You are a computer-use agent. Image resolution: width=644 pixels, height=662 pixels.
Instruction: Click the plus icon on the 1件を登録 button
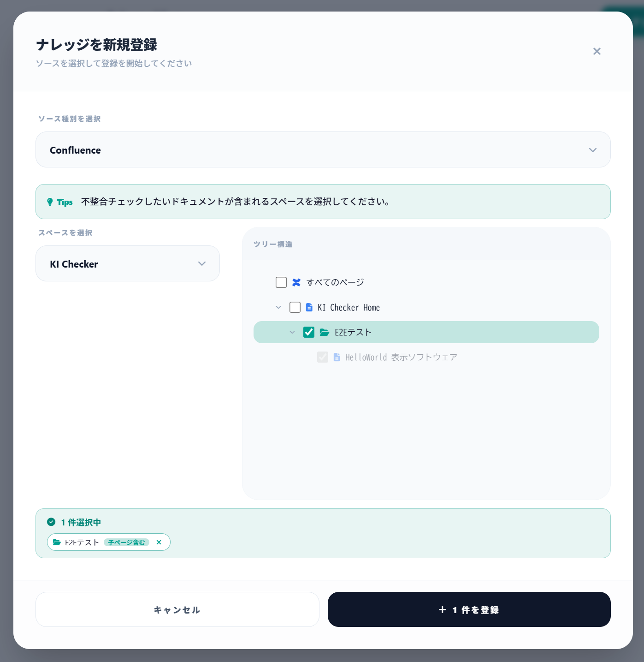(443, 609)
